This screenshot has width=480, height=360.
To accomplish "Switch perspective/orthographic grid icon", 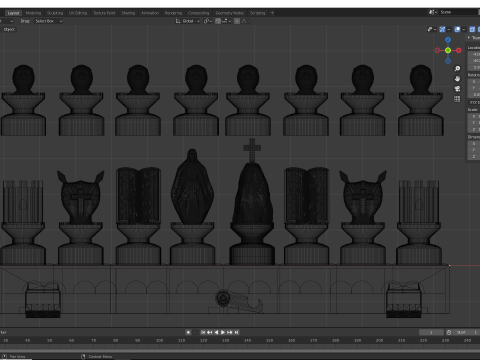I will pos(457,99).
